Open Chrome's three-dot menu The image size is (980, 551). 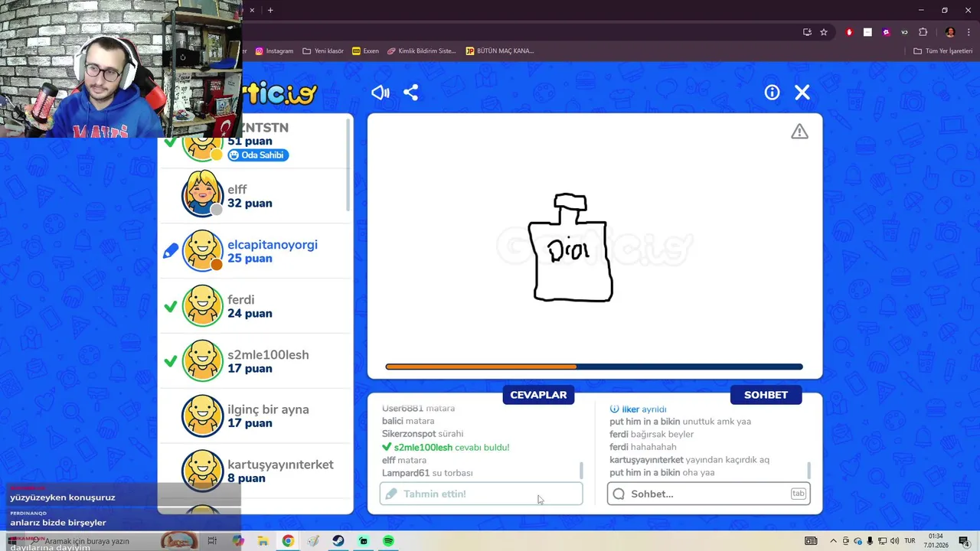(x=969, y=32)
